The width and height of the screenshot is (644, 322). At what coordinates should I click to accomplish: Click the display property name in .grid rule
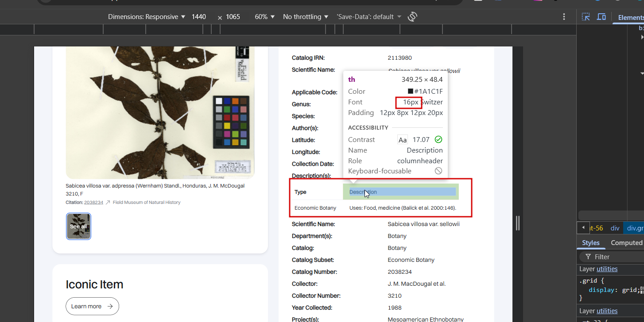coord(601,290)
